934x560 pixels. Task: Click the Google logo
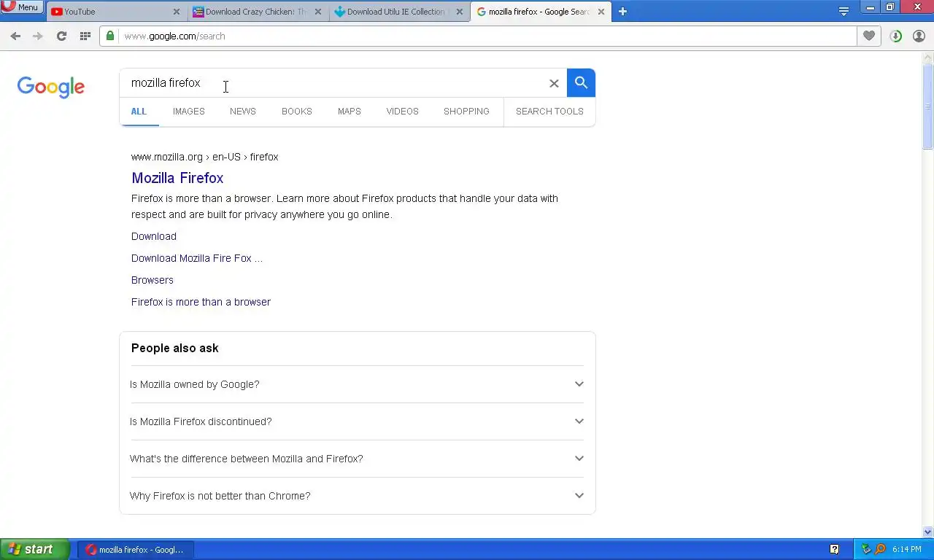point(51,87)
